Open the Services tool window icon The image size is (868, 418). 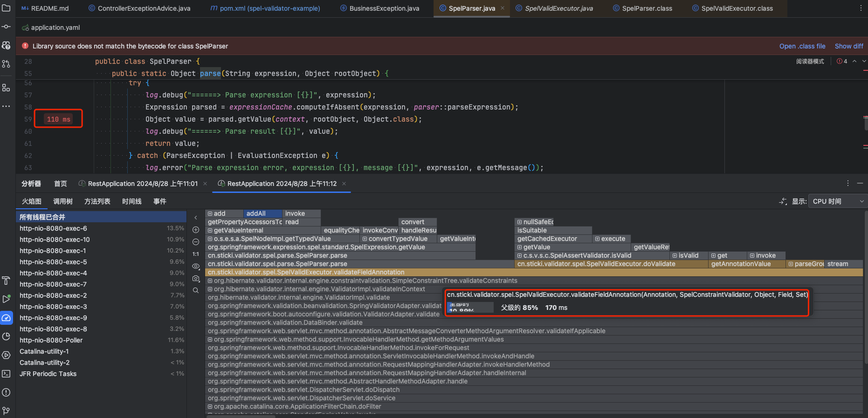coord(6,355)
